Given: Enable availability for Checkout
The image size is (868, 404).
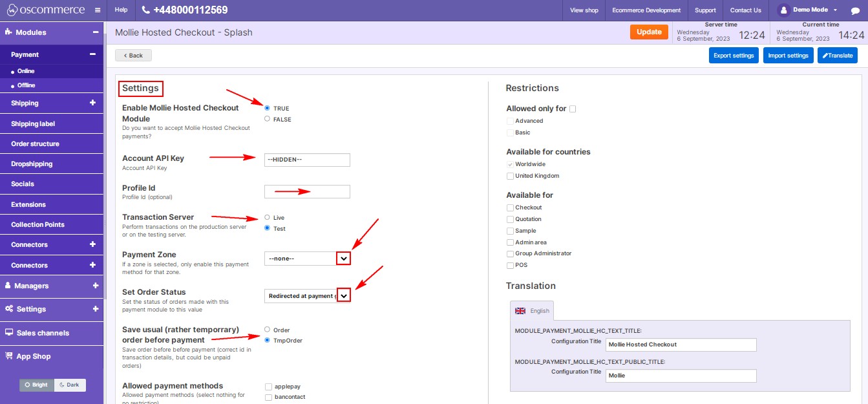Looking at the screenshot, I should tap(510, 207).
